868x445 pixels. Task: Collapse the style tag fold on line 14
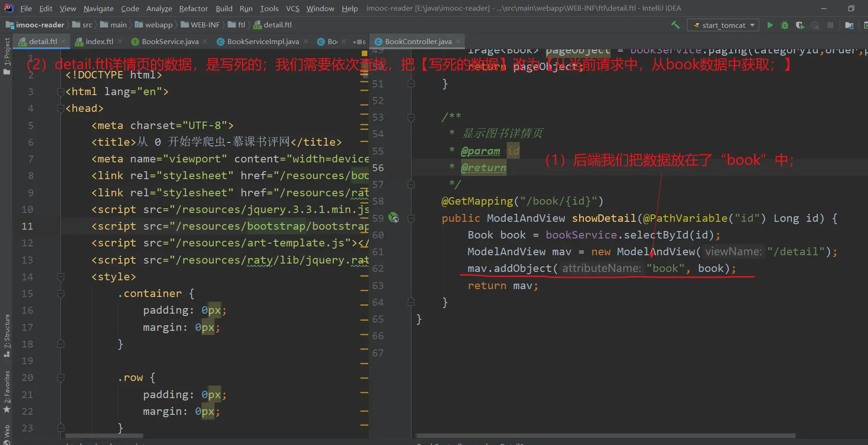click(x=60, y=277)
